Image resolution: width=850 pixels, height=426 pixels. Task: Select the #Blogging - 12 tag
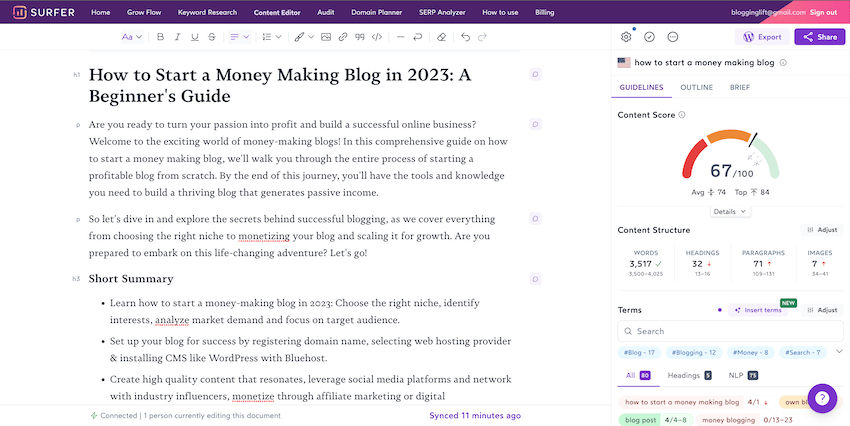pyautogui.click(x=694, y=352)
